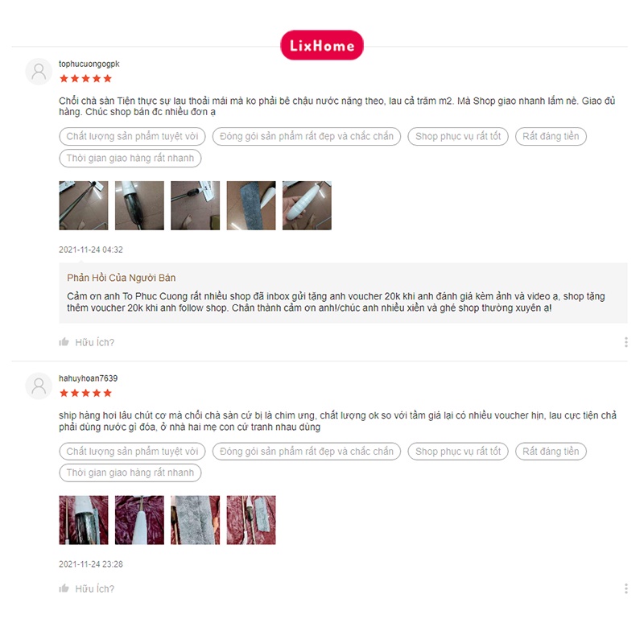Viewport: 644px width, 644px height.
Task: Open three-dot menu for the second review
Action: point(626,588)
